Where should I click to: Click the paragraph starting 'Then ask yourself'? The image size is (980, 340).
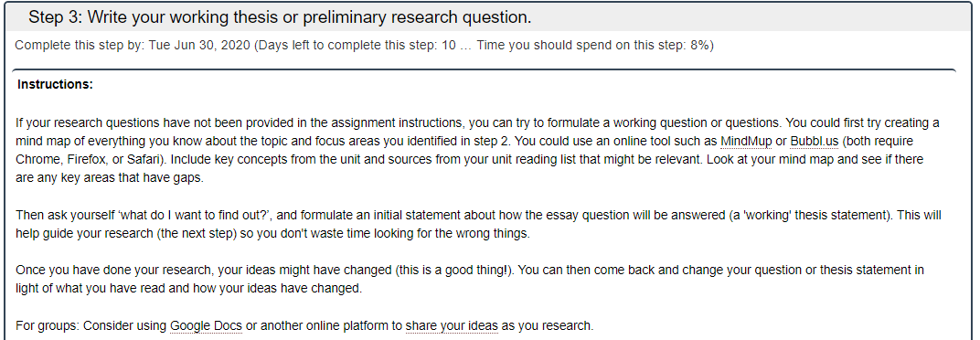[x=478, y=224]
